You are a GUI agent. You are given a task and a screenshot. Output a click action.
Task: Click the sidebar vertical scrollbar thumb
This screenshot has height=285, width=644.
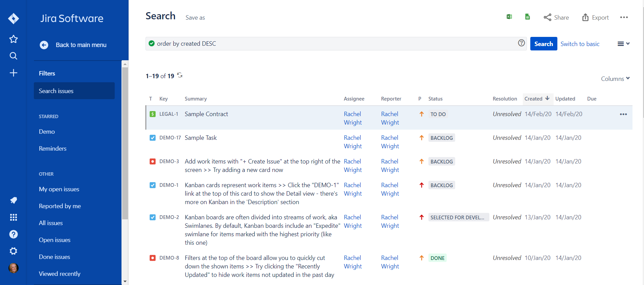pos(125,143)
